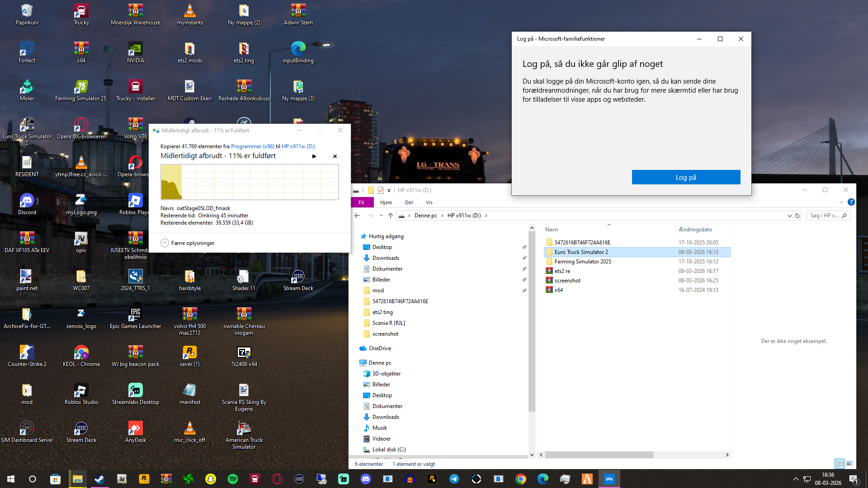The image size is (868, 488).
Task: Open recent locations dropdown arrow
Action: tap(381, 216)
